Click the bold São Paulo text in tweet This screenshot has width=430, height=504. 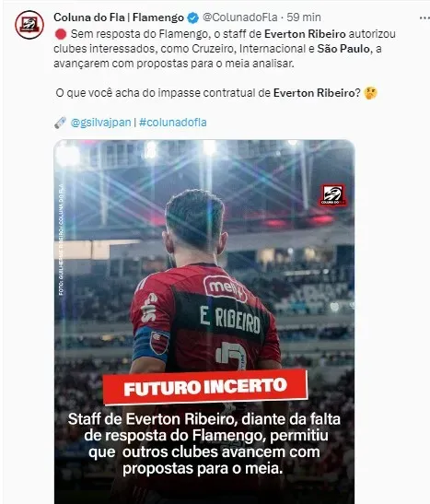click(x=343, y=49)
